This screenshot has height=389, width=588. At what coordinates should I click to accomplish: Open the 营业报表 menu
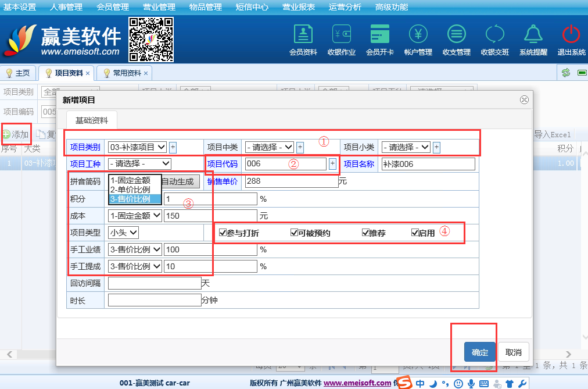tap(299, 7)
